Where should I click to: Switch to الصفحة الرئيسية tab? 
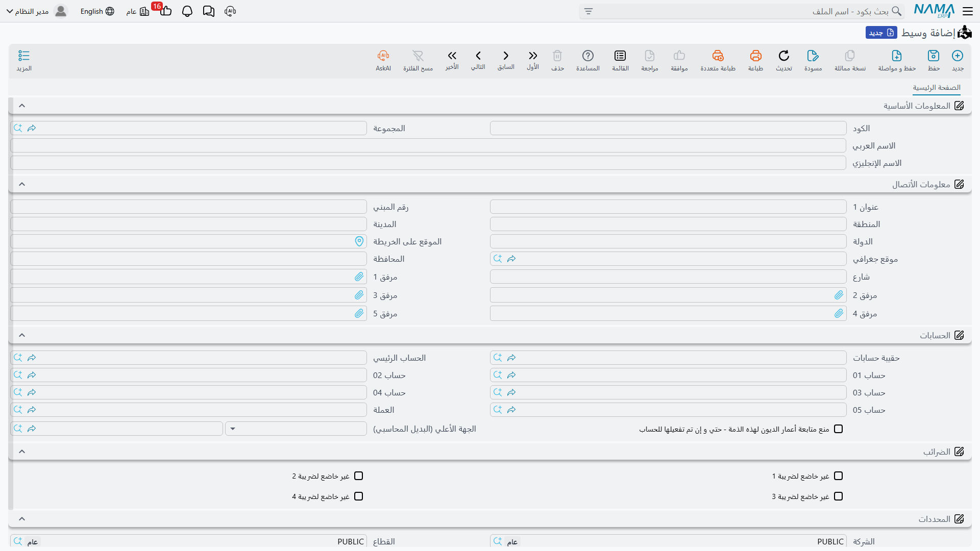click(x=937, y=88)
